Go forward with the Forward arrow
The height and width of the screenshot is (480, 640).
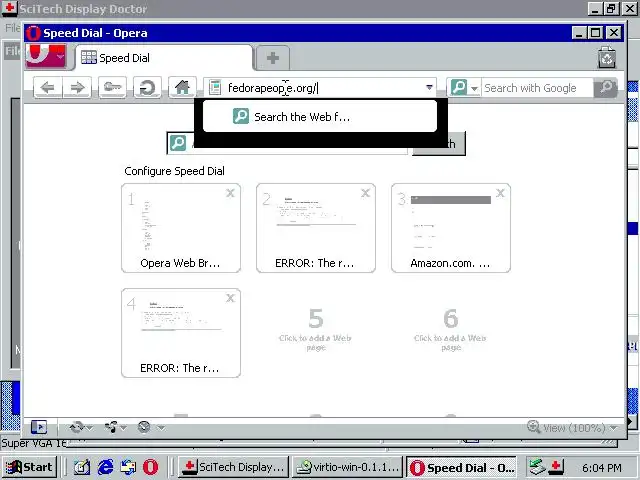(77, 87)
